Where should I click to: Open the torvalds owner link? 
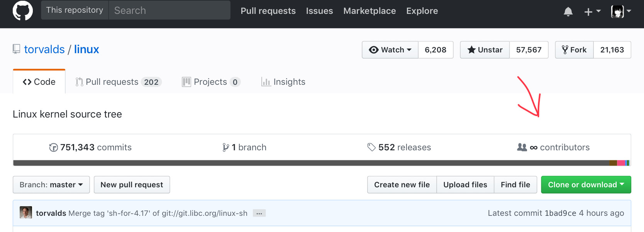[x=44, y=49]
